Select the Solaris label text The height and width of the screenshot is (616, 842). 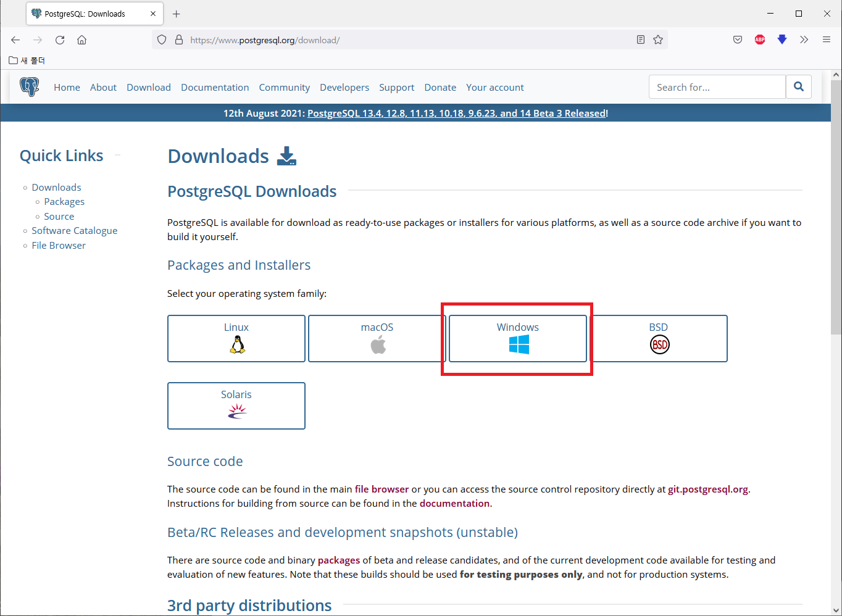pos(236,394)
